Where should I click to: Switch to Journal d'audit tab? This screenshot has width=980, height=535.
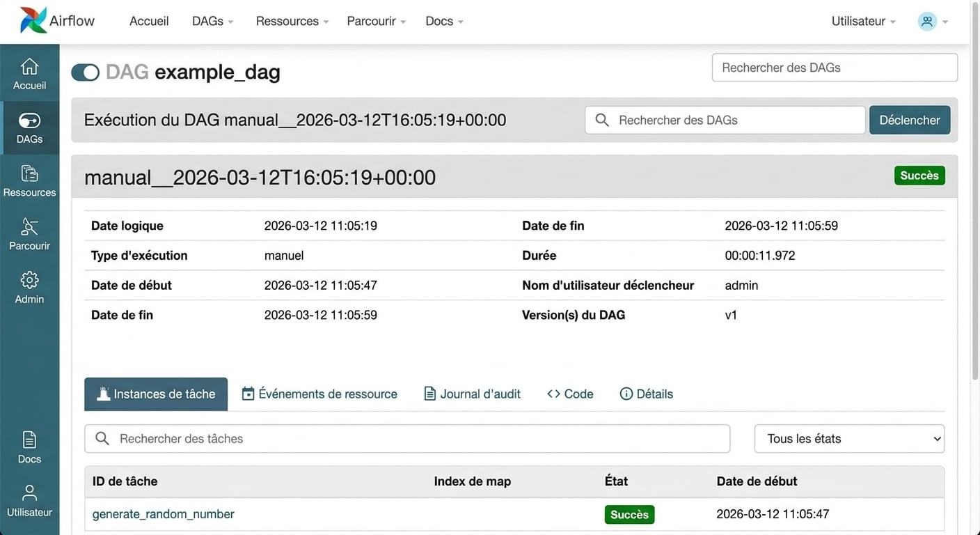click(x=473, y=394)
